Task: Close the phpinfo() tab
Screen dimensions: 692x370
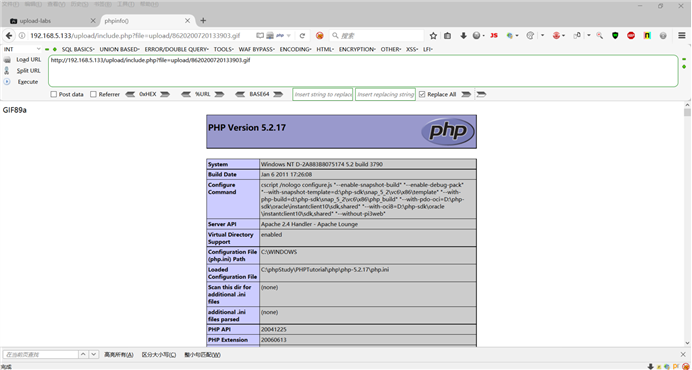Action: tap(188, 21)
